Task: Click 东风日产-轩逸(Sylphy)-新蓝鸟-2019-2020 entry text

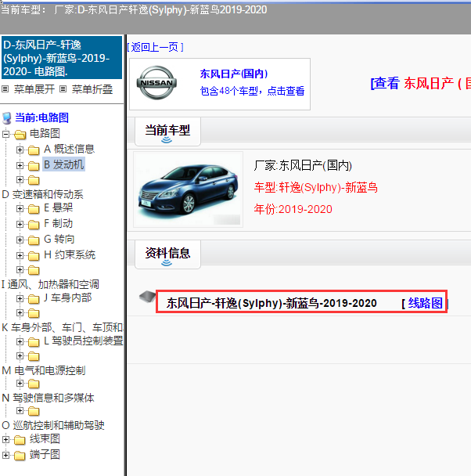Action: pyautogui.click(x=271, y=303)
